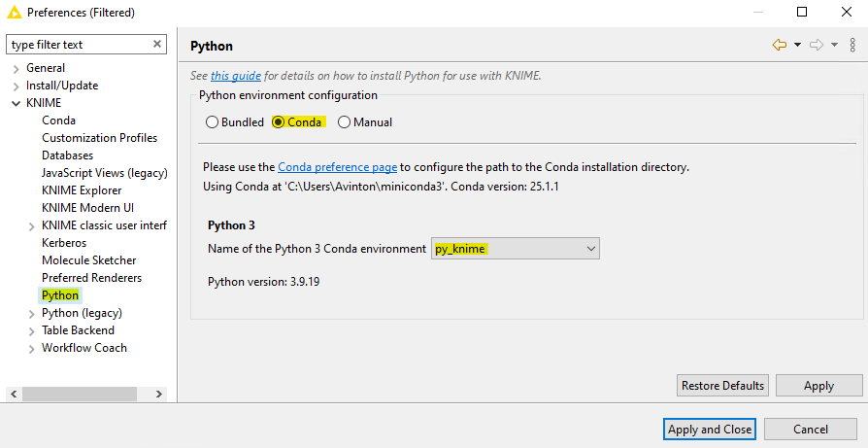Screen dimensions: 868x448
Task: Select the Conda radio button
Action: (279, 122)
